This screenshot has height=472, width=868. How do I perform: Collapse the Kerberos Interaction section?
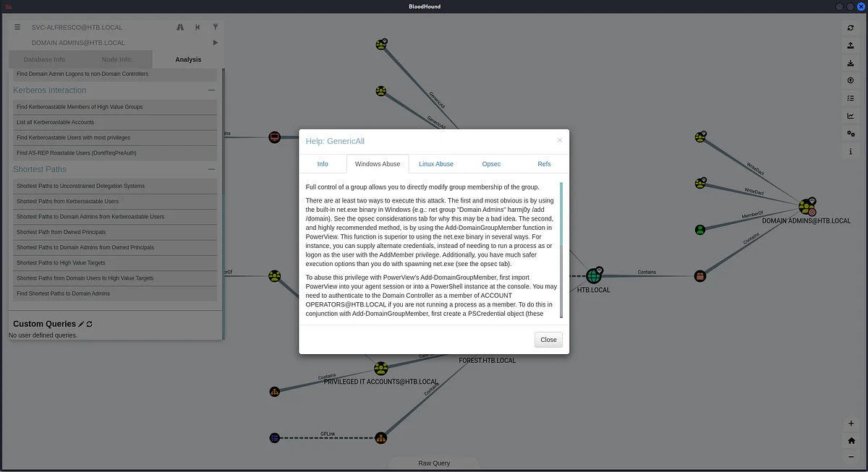pos(211,90)
